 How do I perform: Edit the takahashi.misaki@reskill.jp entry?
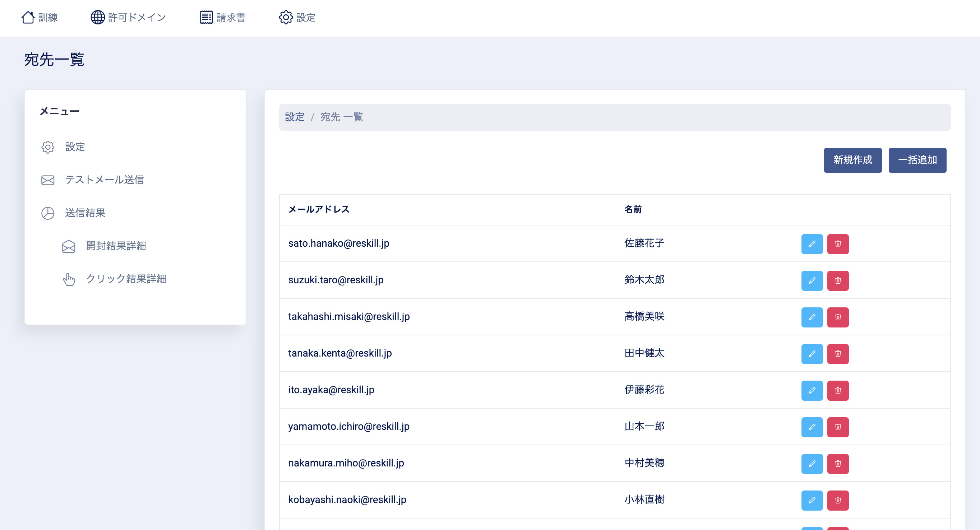[812, 317]
